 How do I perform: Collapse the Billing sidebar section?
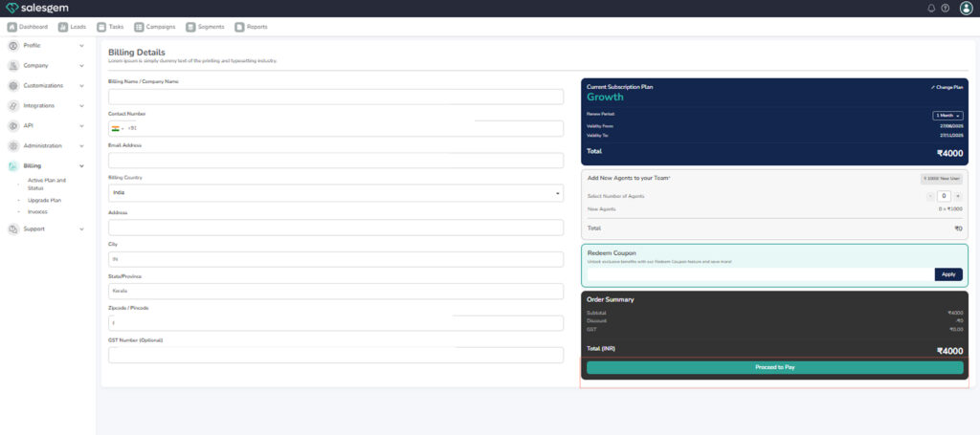tap(81, 166)
